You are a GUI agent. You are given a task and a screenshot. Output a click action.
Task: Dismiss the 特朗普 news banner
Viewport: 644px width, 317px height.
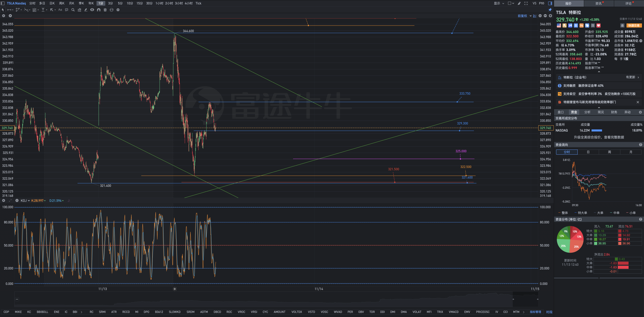click(638, 102)
